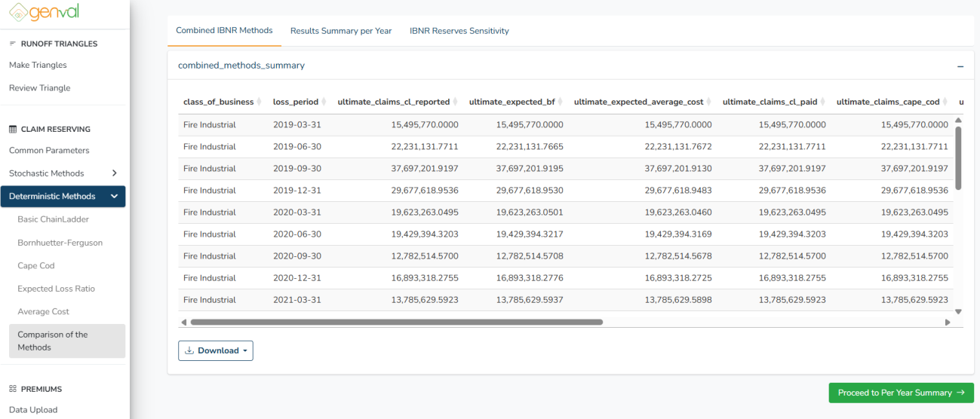
Task: Select loss period 2021-03-31 cell
Action: click(297, 300)
